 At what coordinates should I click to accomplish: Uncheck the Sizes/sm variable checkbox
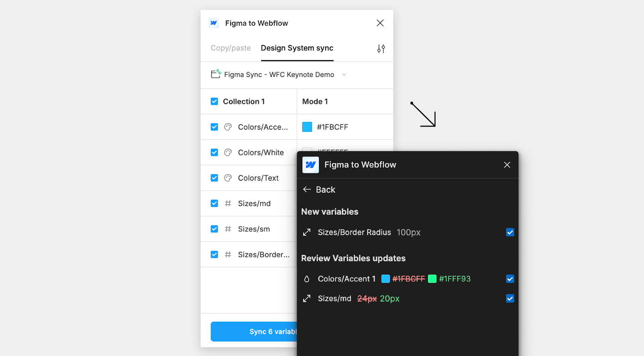tap(215, 229)
